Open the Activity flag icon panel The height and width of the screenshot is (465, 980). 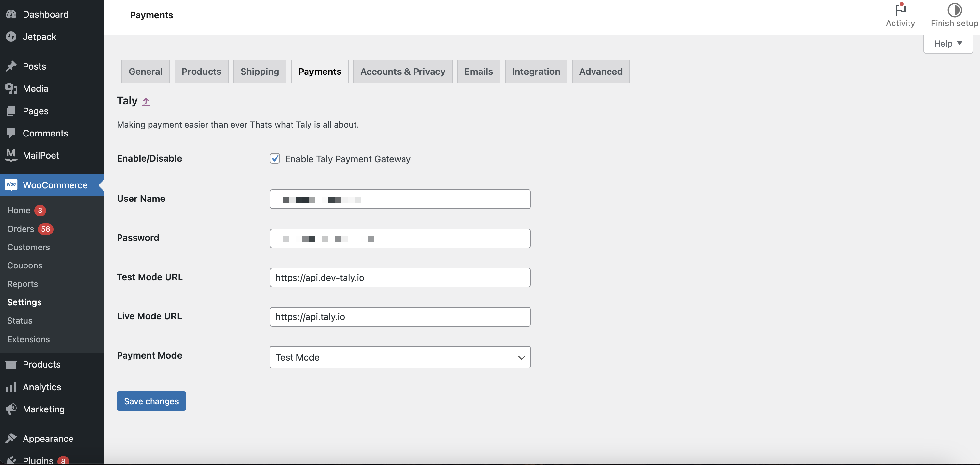pos(900,10)
